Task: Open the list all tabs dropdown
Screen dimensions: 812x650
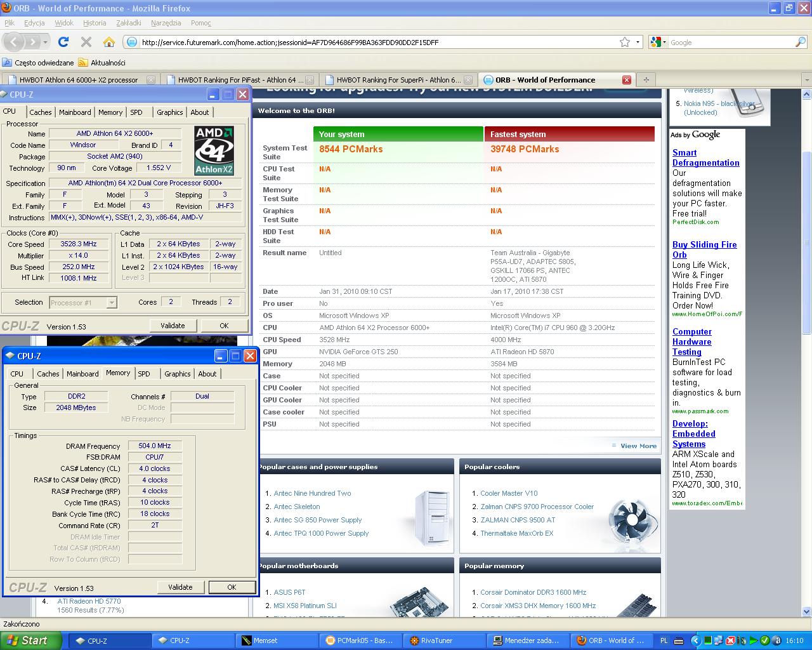Action: [x=807, y=80]
